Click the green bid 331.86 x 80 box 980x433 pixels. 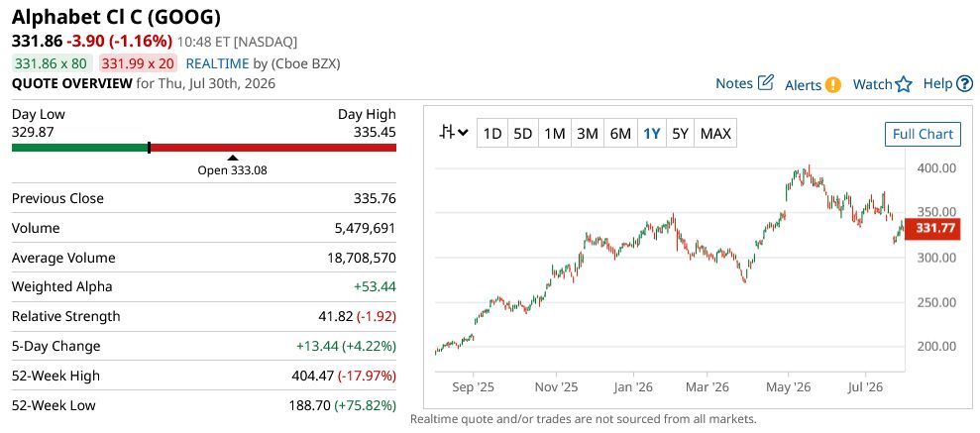(52, 63)
